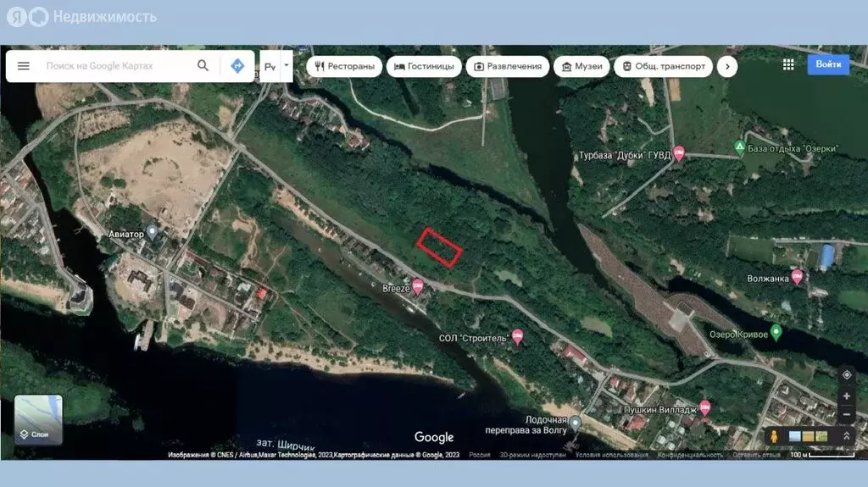Expand the imagery strip with double chevron
The height and width of the screenshot is (487, 868).
[846, 436]
